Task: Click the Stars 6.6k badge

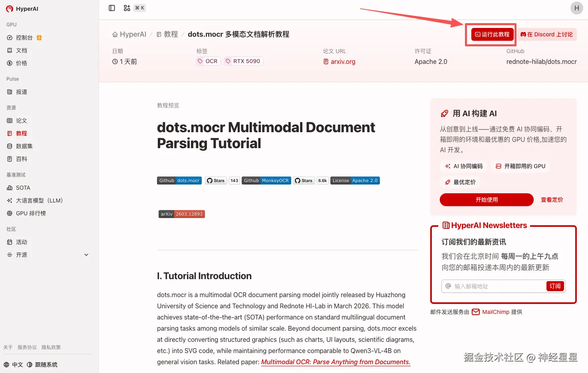Action: coord(311,181)
